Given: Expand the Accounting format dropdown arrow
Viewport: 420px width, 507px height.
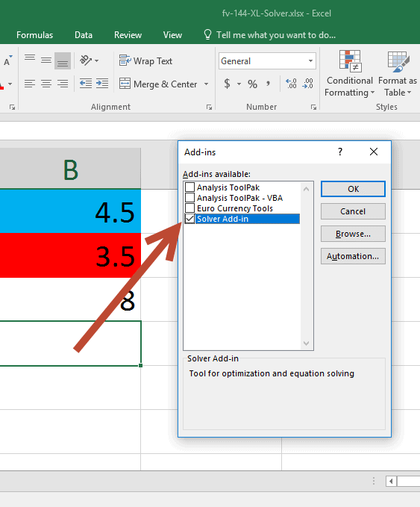Looking at the screenshot, I should pos(239,84).
